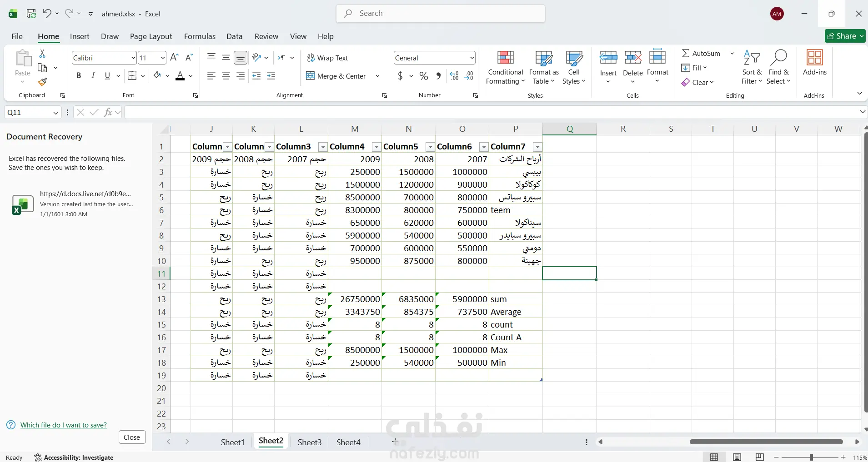Open Cell Styles gallery

click(574, 67)
